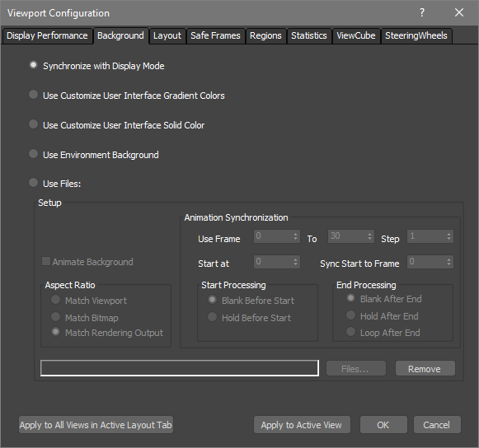Confirm with the OK button
479x448 pixels.
tap(383, 424)
